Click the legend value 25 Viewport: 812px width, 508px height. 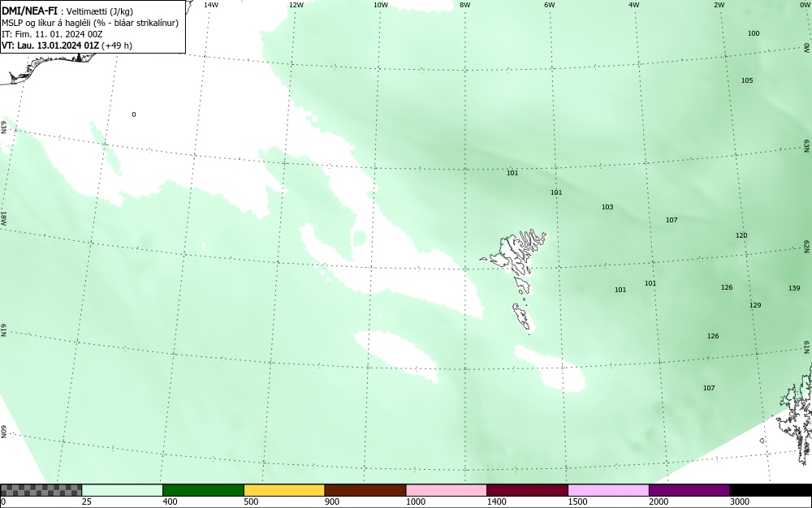(x=87, y=502)
